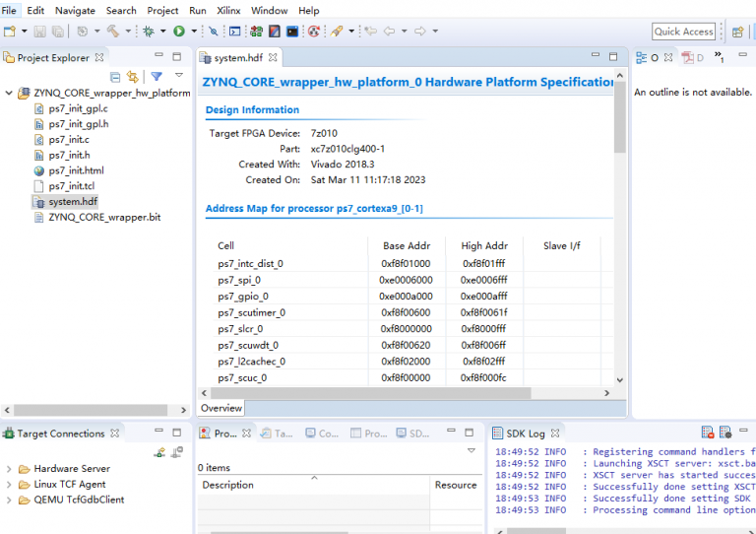Click the green Run button in toolbar
The height and width of the screenshot is (534, 756).
coord(179,32)
